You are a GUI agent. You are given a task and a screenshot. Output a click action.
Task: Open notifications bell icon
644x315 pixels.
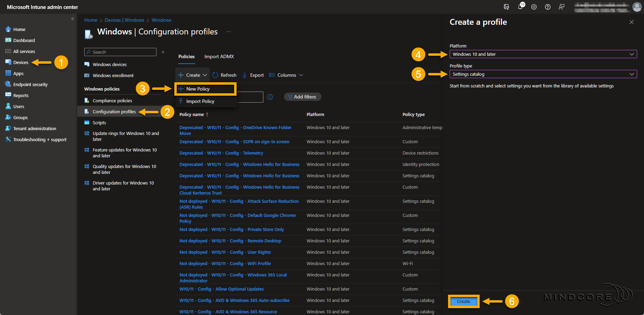coord(520,7)
